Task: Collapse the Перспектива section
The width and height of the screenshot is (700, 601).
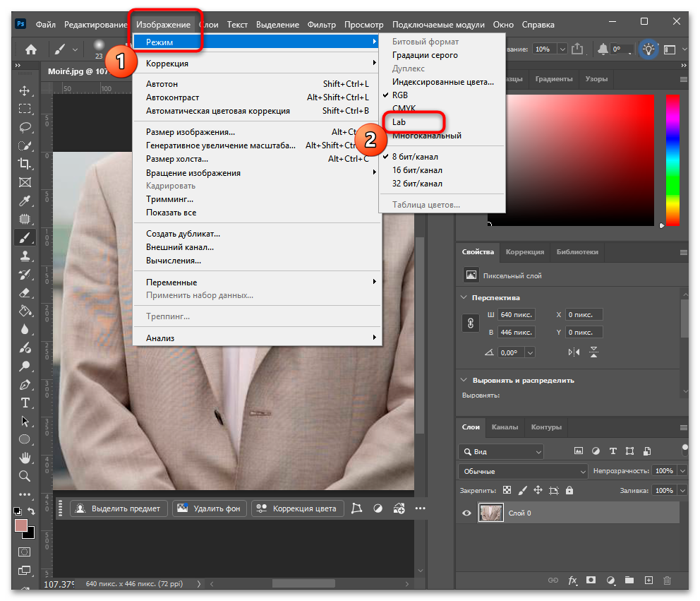Action: click(464, 297)
